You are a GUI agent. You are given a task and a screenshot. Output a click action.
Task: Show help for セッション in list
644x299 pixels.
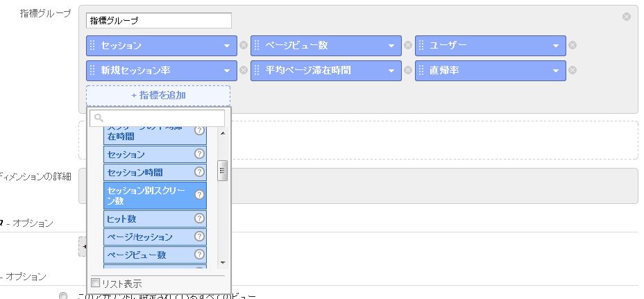point(199,153)
